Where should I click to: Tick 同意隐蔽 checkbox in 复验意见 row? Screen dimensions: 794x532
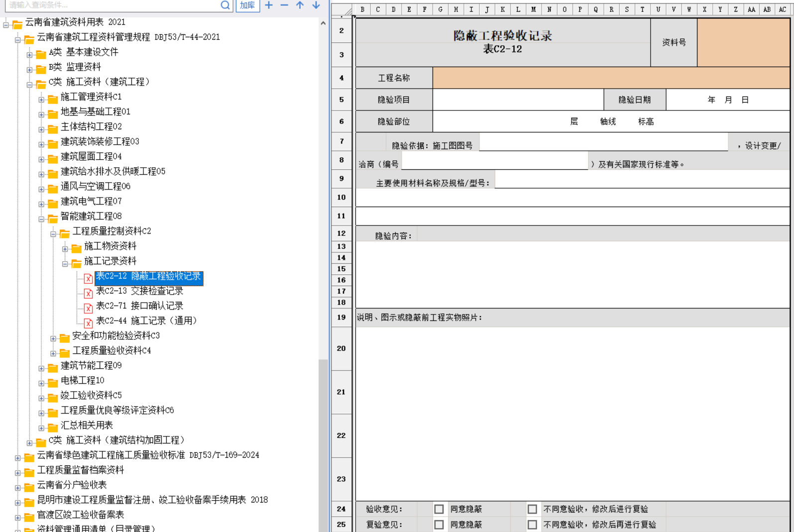point(439,525)
